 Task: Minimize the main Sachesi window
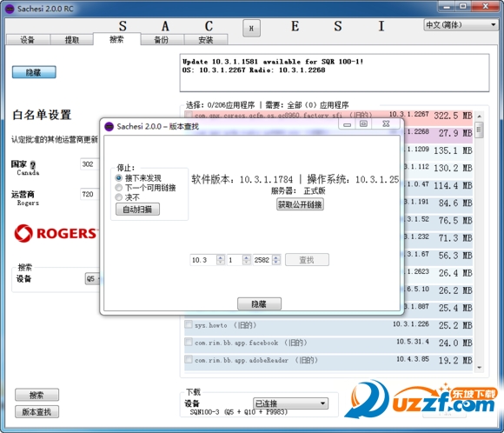(x=446, y=6)
